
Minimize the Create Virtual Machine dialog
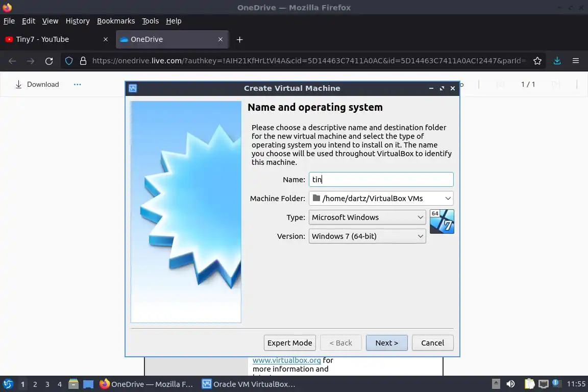click(x=431, y=88)
